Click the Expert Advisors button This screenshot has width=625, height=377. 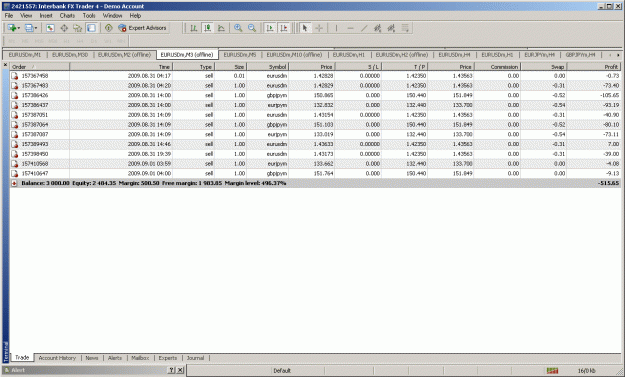(142, 28)
